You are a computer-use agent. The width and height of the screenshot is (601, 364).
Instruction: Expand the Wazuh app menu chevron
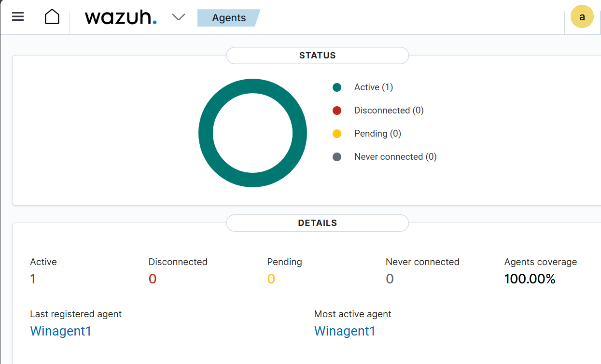tap(179, 17)
